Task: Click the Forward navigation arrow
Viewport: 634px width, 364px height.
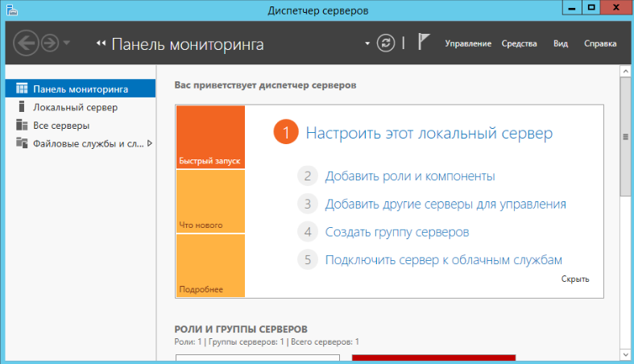Action: click(50, 43)
